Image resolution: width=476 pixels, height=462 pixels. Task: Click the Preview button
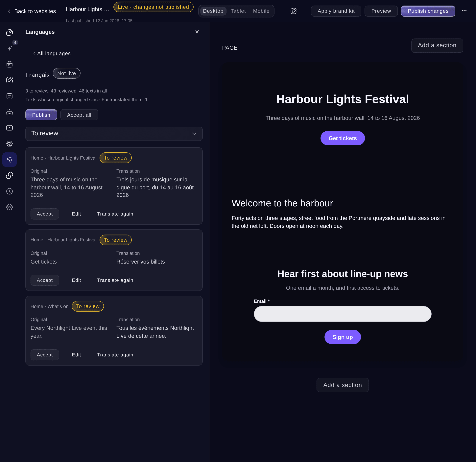pyautogui.click(x=381, y=11)
